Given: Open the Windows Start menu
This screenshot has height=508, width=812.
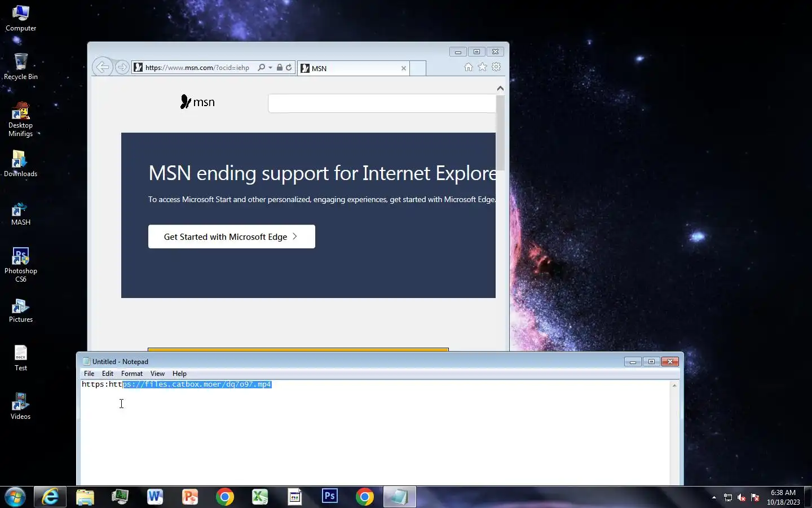Looking at the screenshot, I should [15, 497].
